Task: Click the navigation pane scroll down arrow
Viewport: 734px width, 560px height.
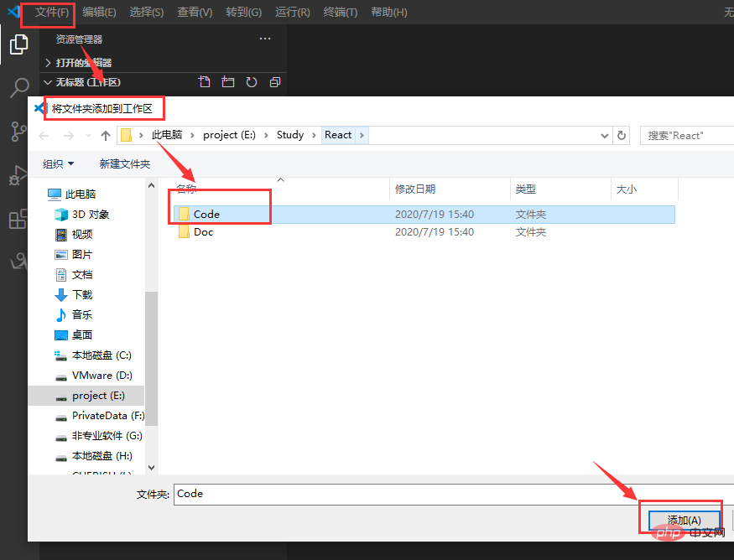Action: [151, 468]
